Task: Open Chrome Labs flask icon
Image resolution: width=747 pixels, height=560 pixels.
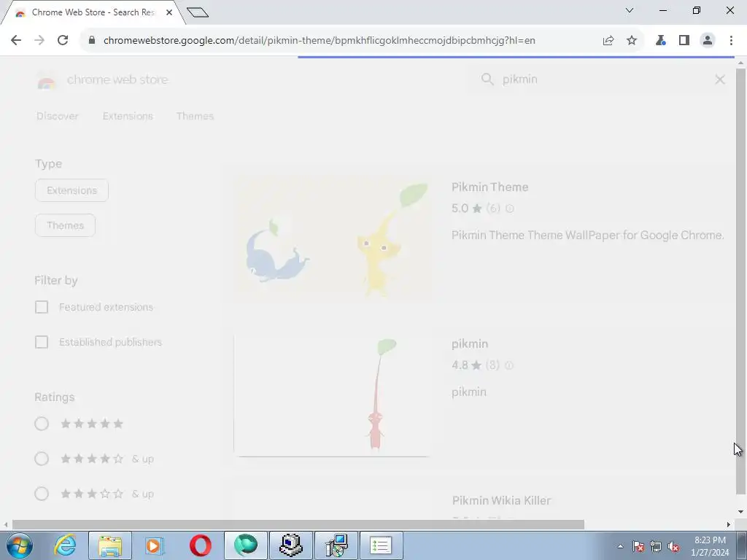Action: (660, 41)
